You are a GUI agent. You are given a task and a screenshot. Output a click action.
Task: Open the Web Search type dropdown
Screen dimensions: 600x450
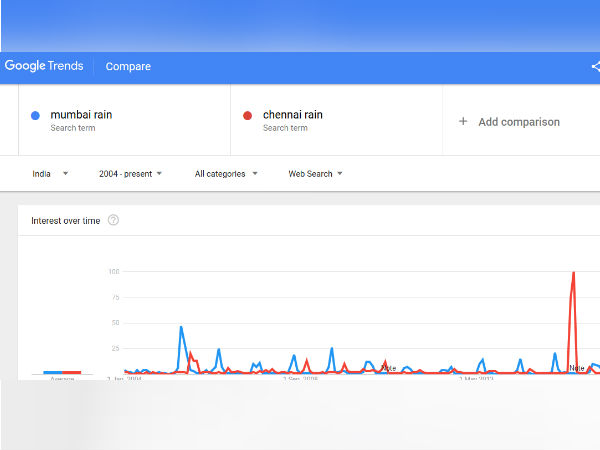tap(315, 174)
